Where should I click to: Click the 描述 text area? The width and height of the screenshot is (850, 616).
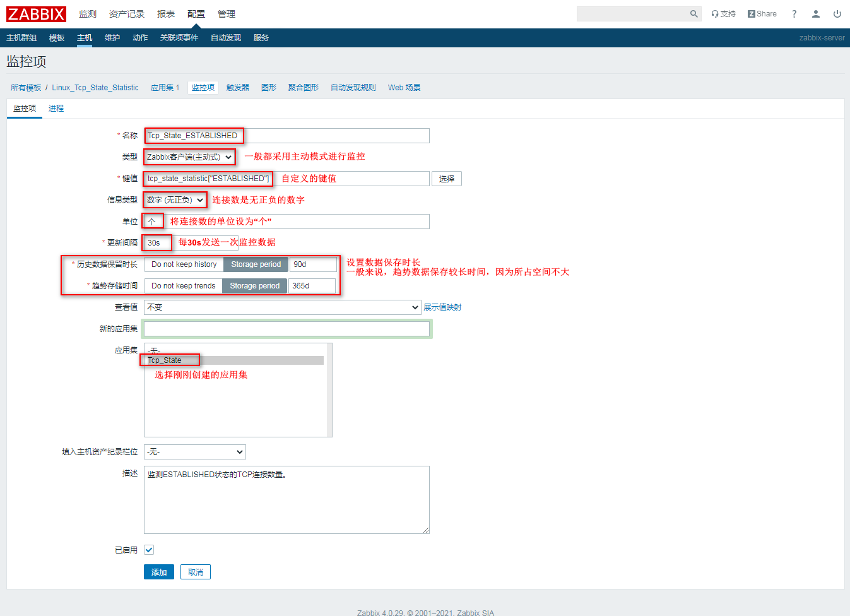coord(286,500)
